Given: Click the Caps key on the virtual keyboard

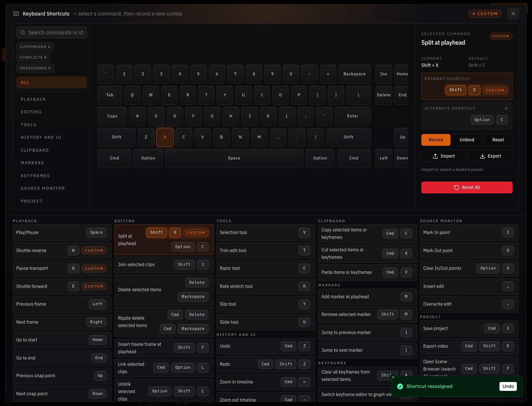Looking at the screenshot, I should click(x=112, y=116).
